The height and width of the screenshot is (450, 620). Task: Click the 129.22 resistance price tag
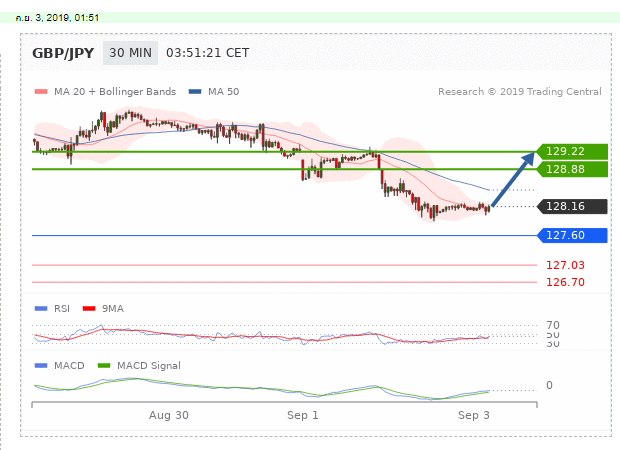click(x=572, y=151)
